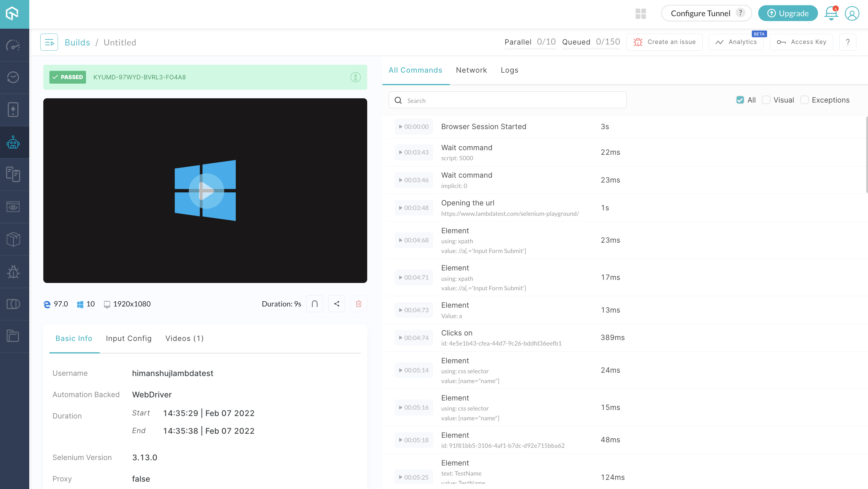This screenshot has width=868, height=489.
Task: Click the Create an issue button
Action: click(x=664, y=42)
